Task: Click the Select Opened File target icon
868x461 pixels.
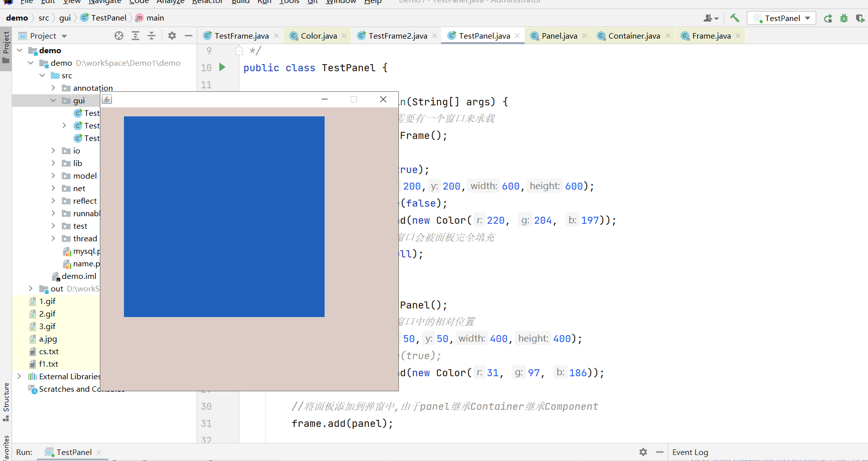Action: (x=119, y=36)
